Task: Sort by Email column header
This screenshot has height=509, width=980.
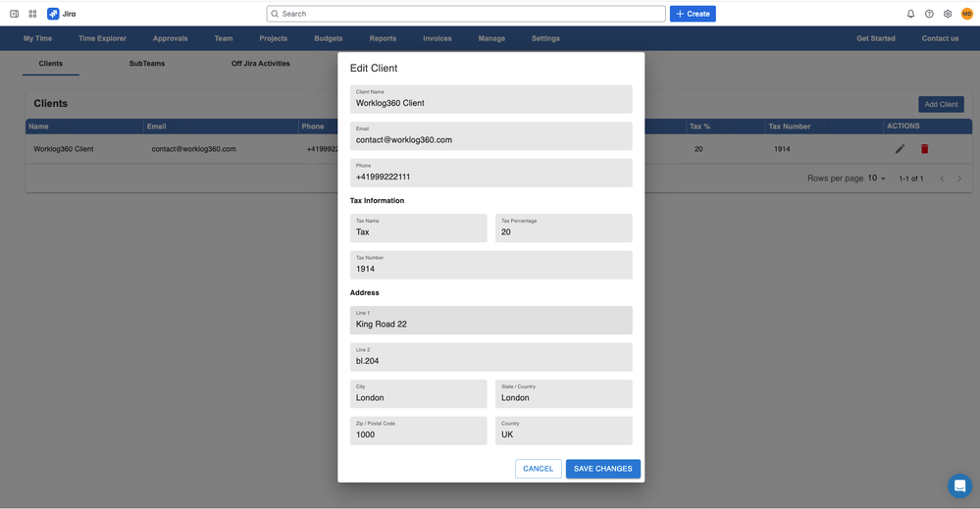Action: click(x=156, y=127)
